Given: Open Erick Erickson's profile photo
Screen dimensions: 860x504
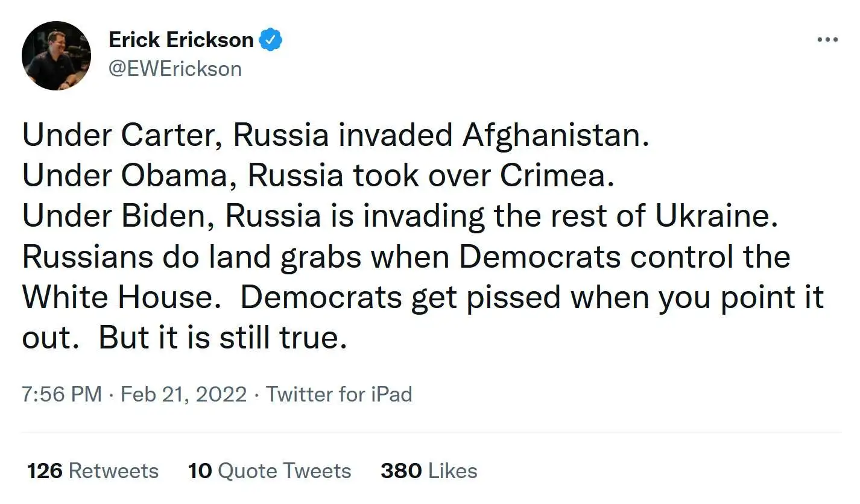Looking at the screenshot, I should point(56,55).
